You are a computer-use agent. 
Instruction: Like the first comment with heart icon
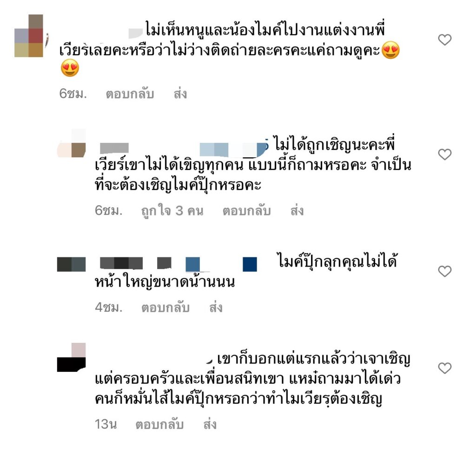pyautogui.click(x=445, y=40)
